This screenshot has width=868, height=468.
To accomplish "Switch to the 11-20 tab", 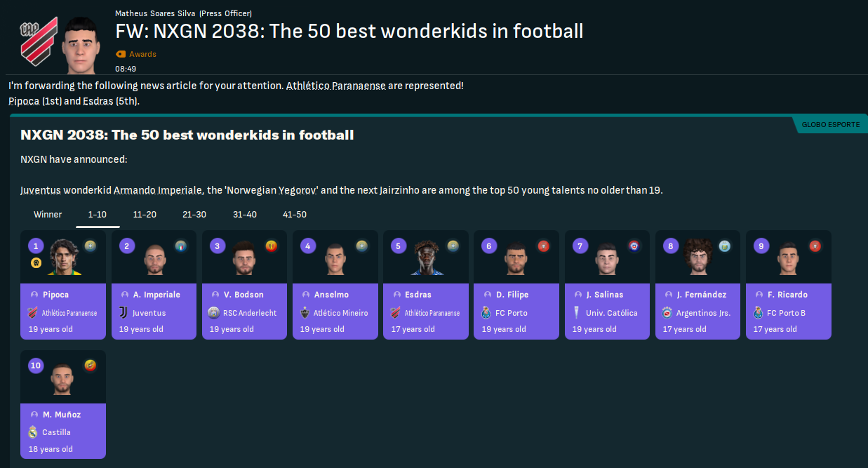I will (x=145, y=214).
